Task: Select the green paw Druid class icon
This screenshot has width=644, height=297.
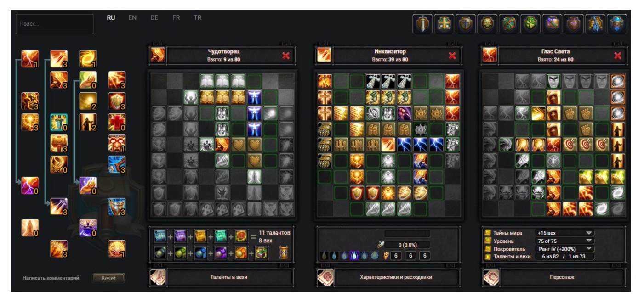Action: pyautogui.click(x=530, y=24)
